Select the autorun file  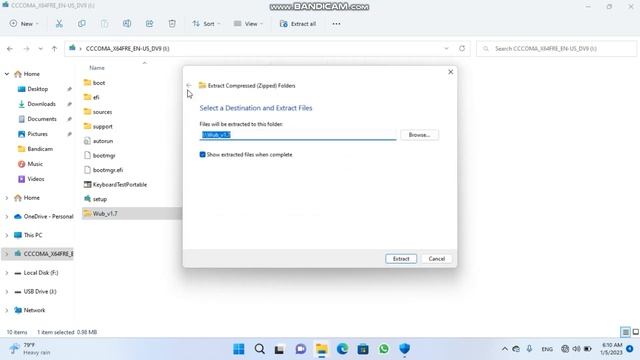[102, 141]
